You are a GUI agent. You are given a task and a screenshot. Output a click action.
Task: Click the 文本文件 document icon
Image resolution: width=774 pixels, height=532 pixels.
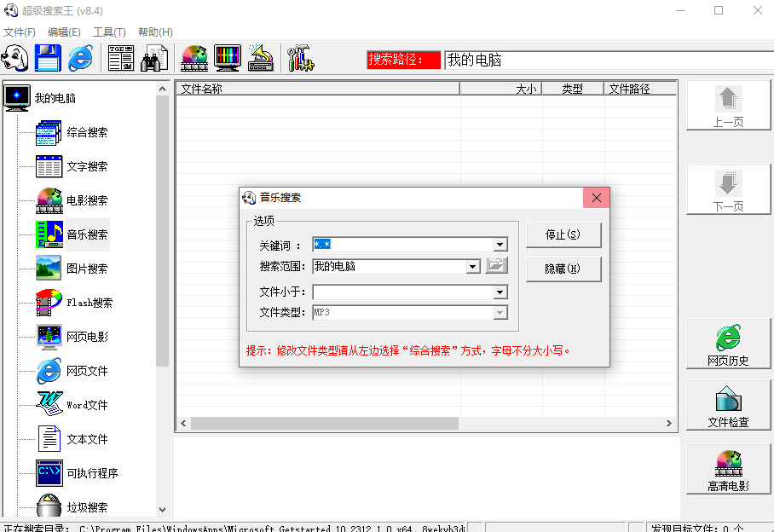click(49, 439)
